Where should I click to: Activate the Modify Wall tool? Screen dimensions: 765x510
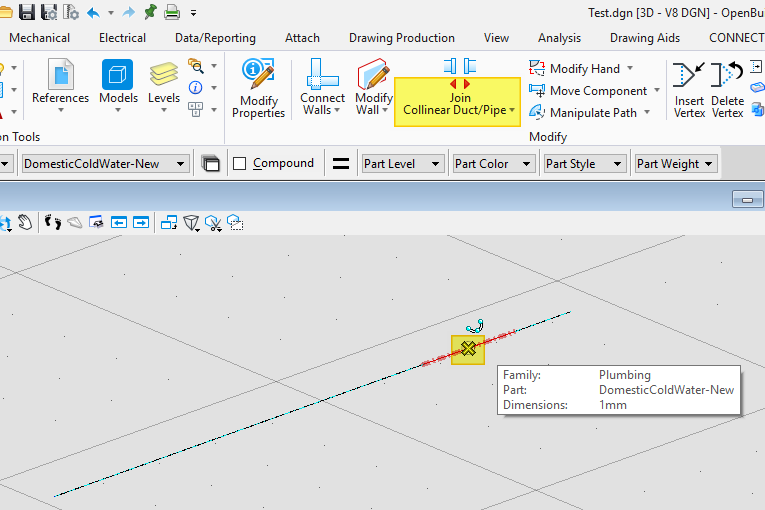[x=373, y=86]
